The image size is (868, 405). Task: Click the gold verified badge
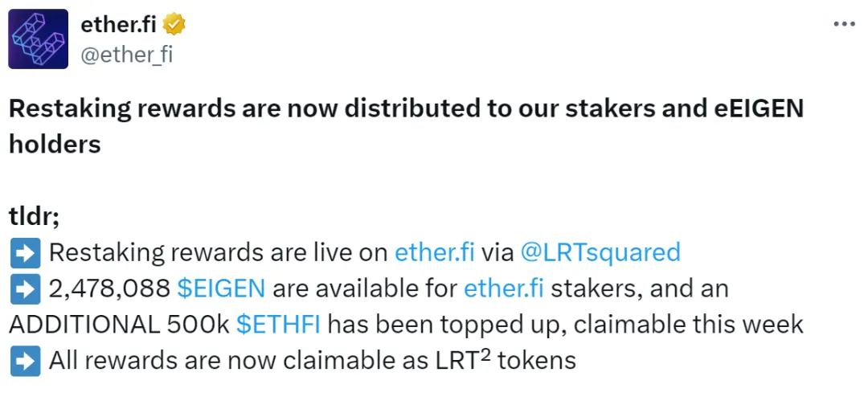point(174,25)
